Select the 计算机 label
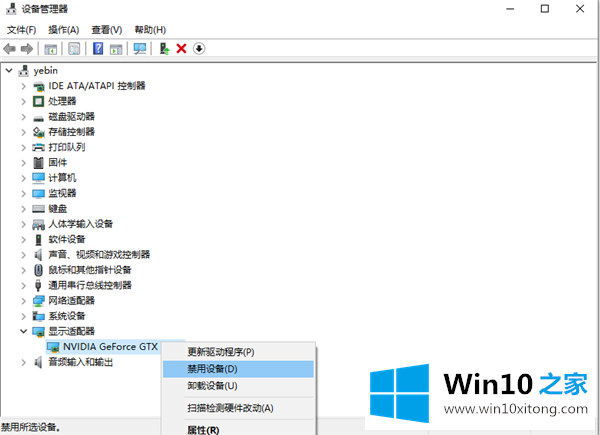This screenshot has height=435, width=600. pyautogui.click(x=62, y=178)
